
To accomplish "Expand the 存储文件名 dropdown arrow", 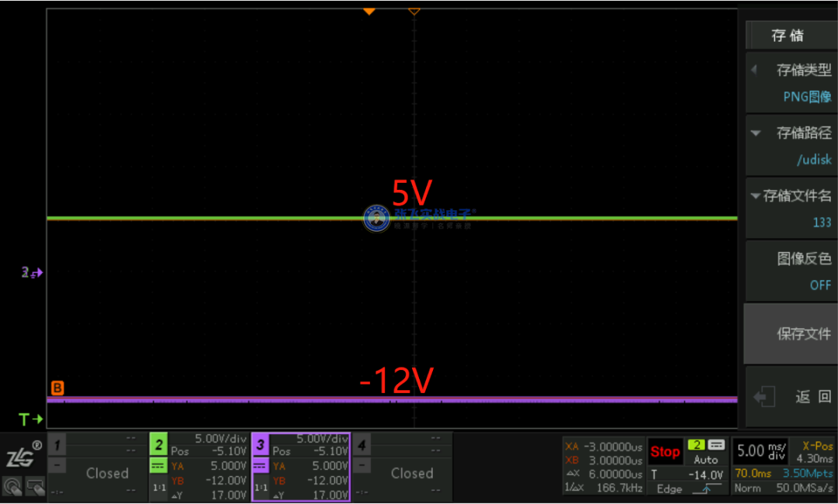I will (x=756, y=196).
